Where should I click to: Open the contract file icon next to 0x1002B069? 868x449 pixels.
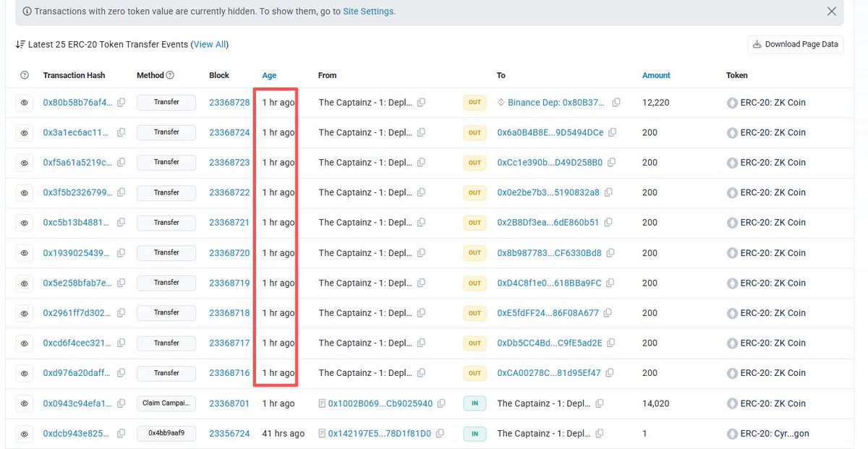click(x=321, y=403)
